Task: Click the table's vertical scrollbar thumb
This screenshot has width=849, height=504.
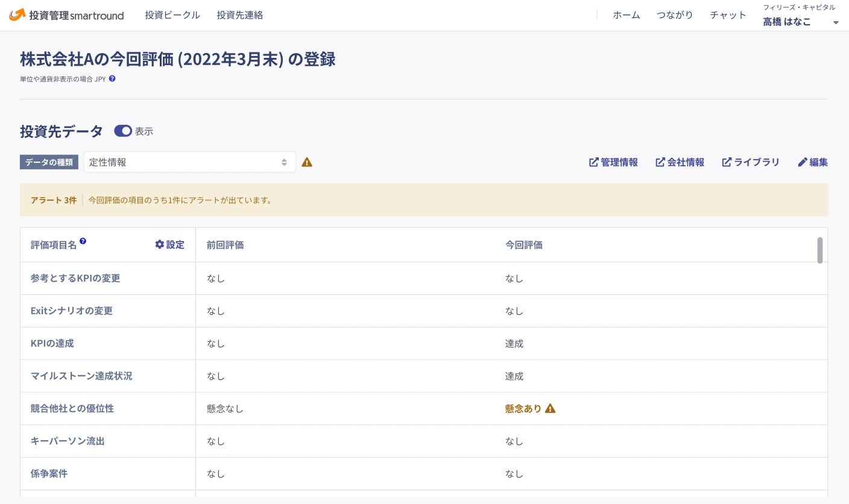Action: pyautogui.click(x=820, y=250)
